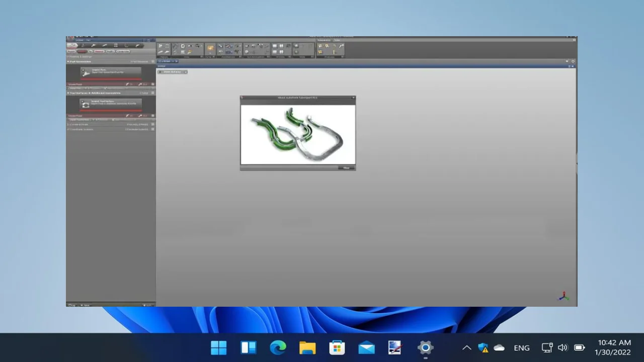This screenshot has width=644, height=362.
Task: Click the volume speaker tray icon
Action: [x=562, y=347]
